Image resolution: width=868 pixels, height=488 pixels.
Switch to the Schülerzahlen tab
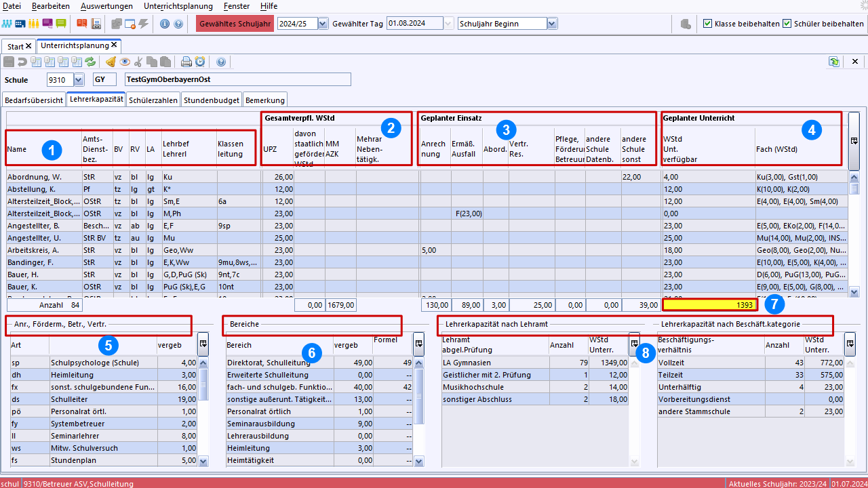pyautogui.click(x=153, y=100)
